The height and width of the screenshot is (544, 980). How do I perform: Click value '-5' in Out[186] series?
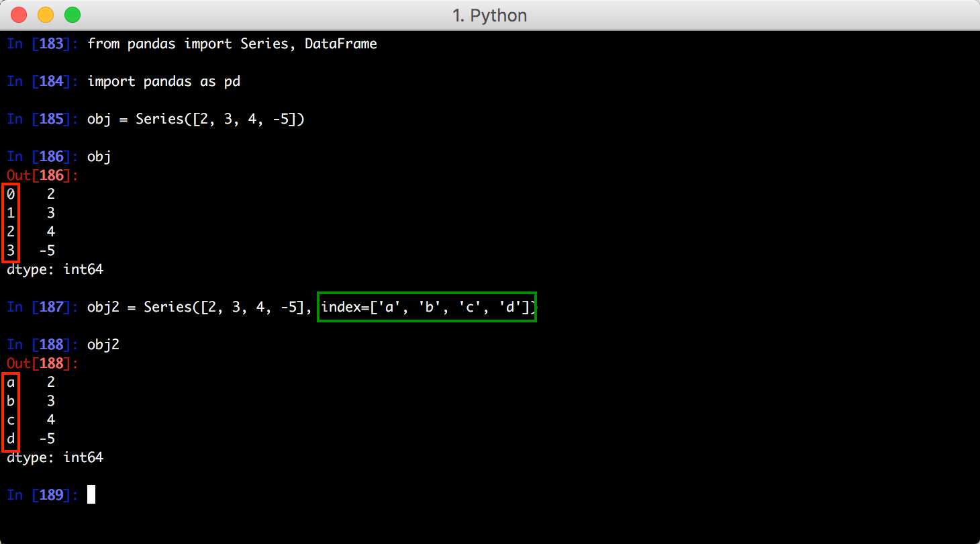[x=47, y=251]
